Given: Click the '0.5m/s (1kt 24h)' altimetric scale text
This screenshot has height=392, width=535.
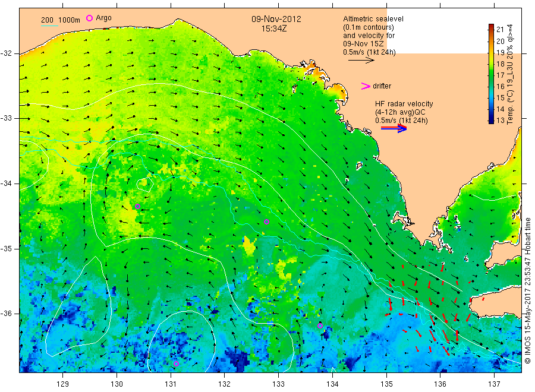Looking at the screenshot, I should [369, 52].
